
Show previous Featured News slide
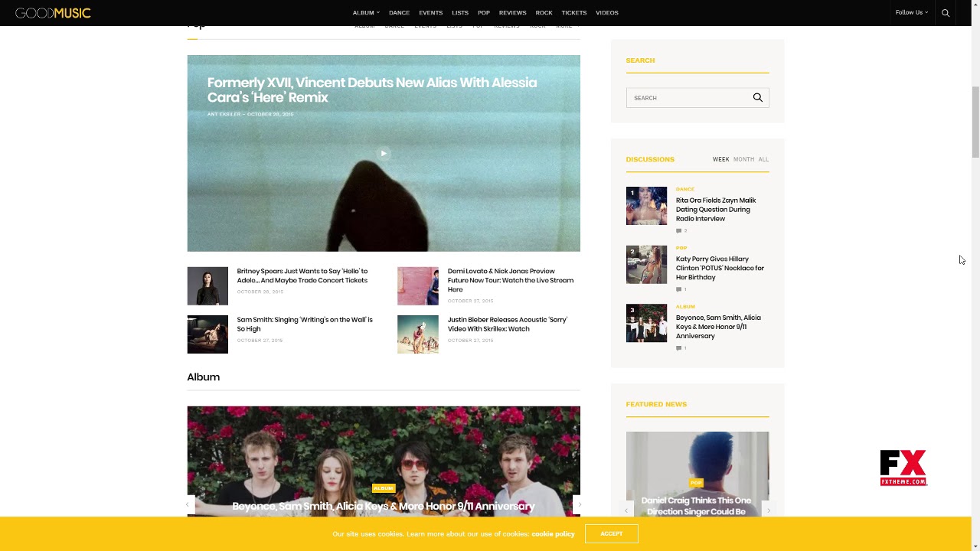click(x=626, y=510)
